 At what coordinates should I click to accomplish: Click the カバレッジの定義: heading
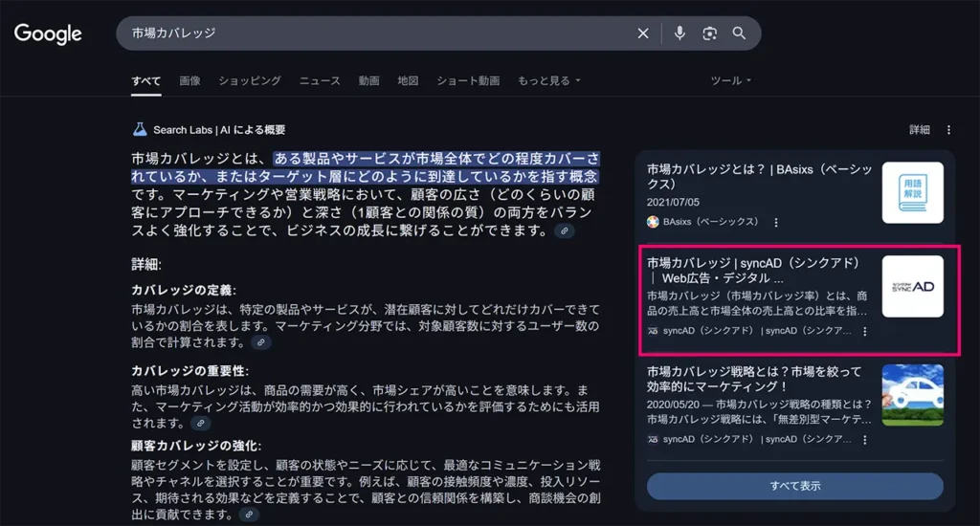point(184,291)
